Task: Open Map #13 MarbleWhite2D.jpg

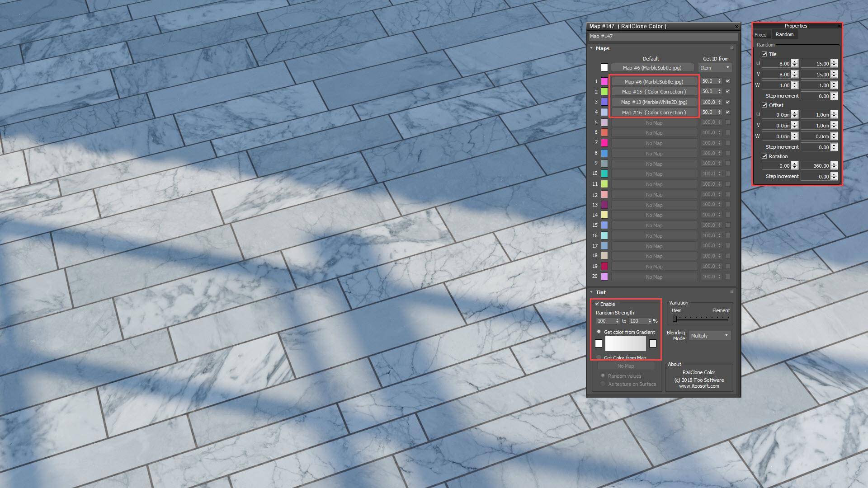Action: coord(654,102)
